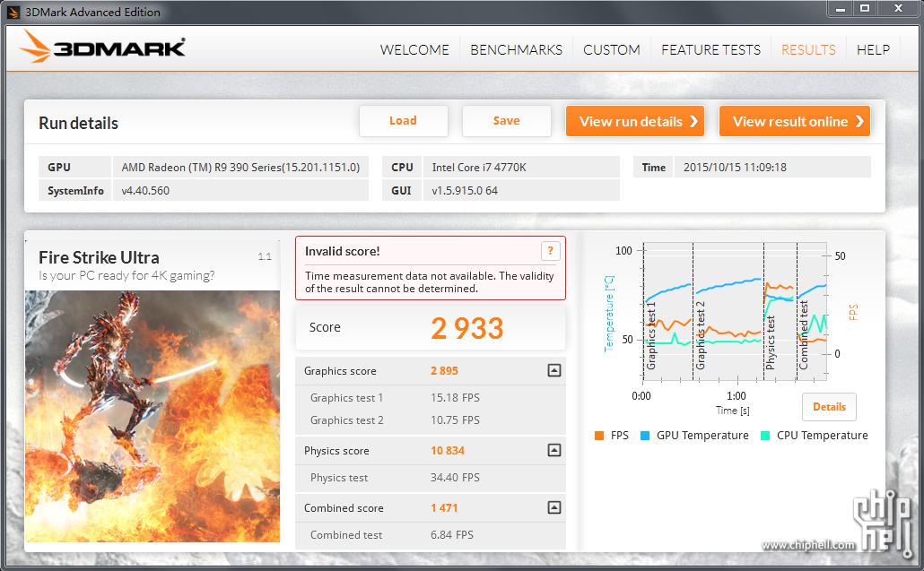Close the 3DMark window

click(x=898, y=8)
